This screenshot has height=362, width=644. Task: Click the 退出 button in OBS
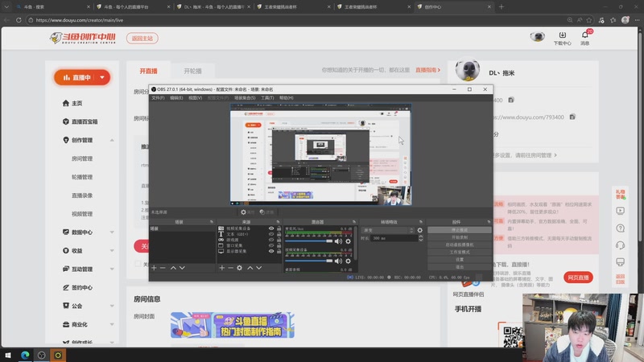(x=459, y=267)
